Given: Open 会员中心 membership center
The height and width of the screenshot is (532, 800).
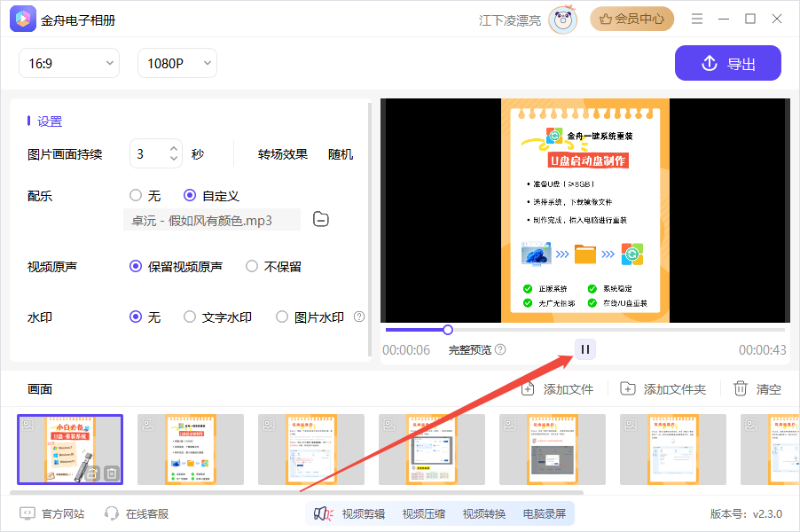Looking at the screenshot, I should 632,20.
